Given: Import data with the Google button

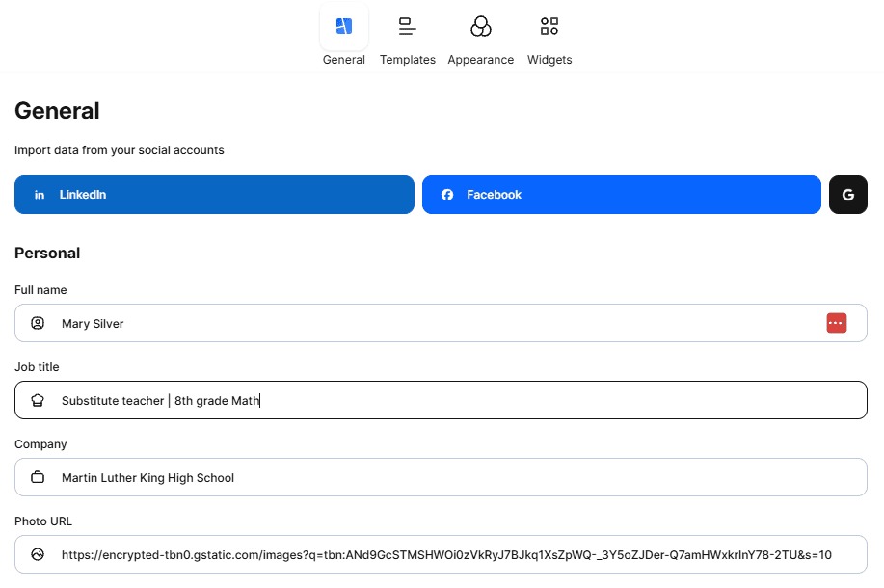Looking at the screenshot, I should click(x=848, y=195).
